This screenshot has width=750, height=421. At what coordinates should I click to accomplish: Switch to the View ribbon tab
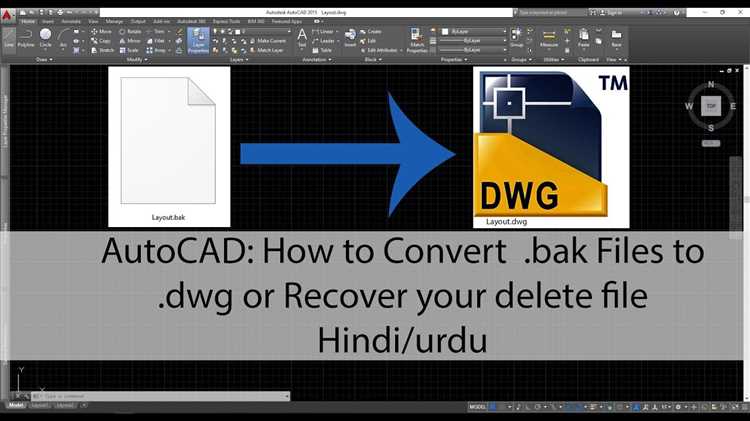[x=93, y=21]
